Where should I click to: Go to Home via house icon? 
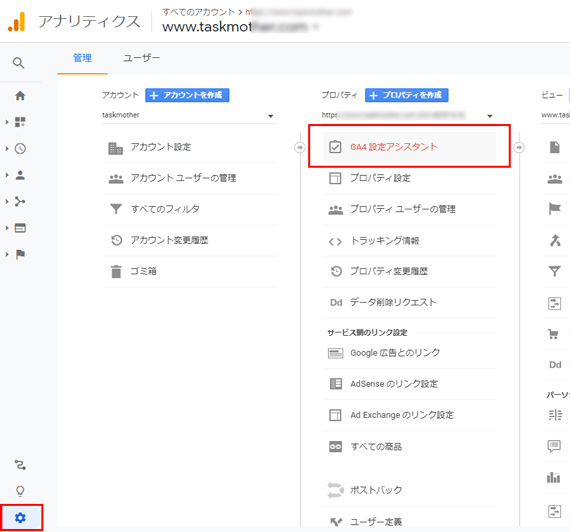tap(20, 96)
